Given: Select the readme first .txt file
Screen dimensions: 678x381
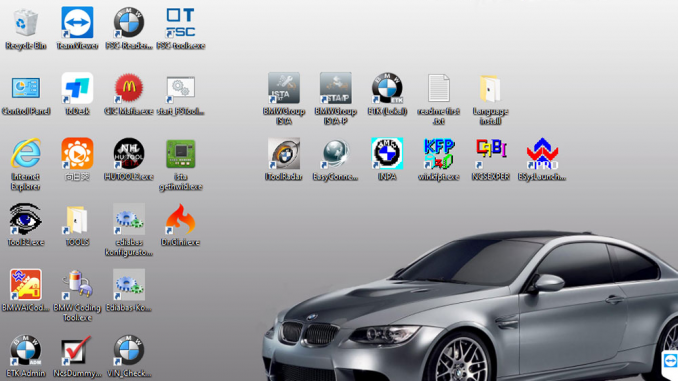Looking at the screenshot, I should click(x=439, y=88).
